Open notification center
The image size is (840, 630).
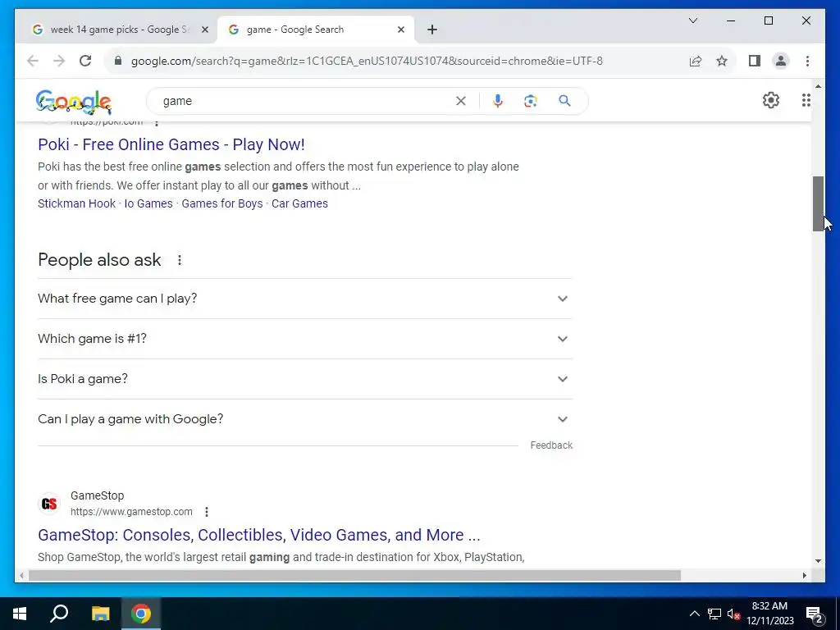[815, 614]
